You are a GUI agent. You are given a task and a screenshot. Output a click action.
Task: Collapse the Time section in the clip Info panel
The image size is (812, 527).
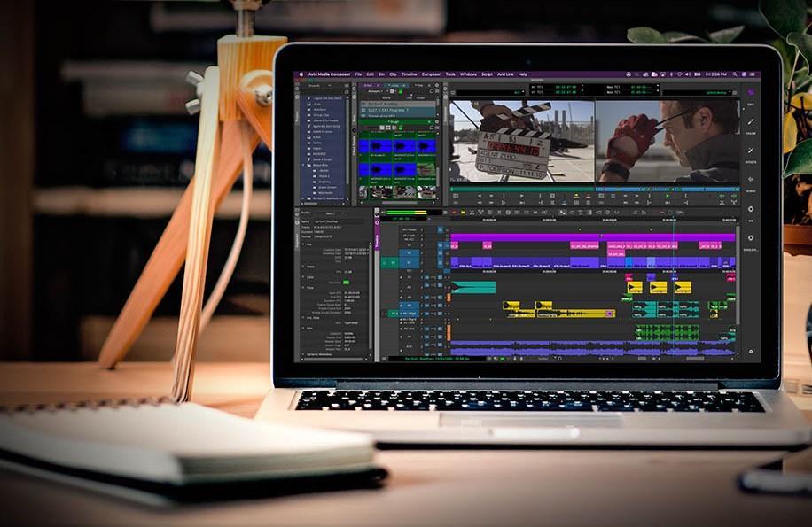tap(303, 288)
